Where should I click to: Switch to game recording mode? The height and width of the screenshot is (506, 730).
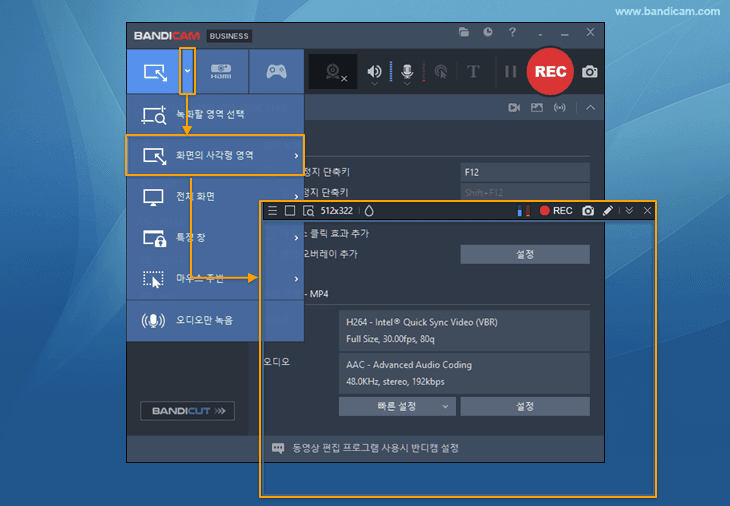tap(277, 72)
